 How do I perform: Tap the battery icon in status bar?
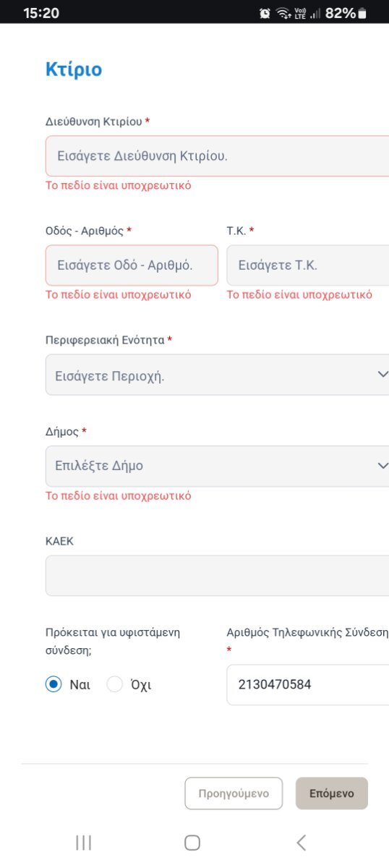coord(362,13)
